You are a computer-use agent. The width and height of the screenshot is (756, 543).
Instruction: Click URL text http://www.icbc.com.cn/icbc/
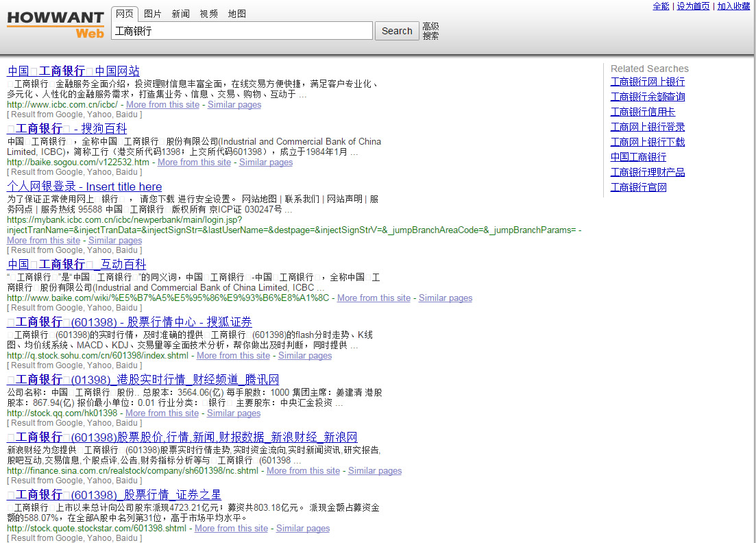tap(62, 105)
